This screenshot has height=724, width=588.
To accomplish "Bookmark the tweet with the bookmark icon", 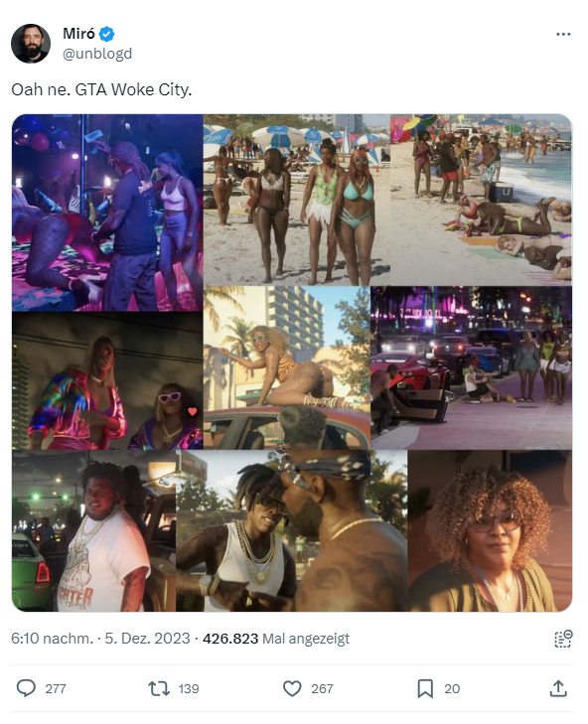I will tap(425, 688).
